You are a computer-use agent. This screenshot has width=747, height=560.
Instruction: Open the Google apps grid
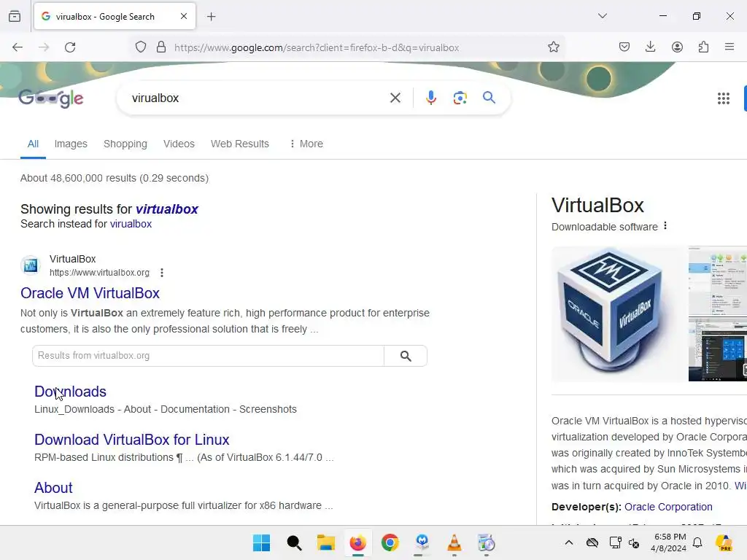pyautogui.click(x=723, y=98)
